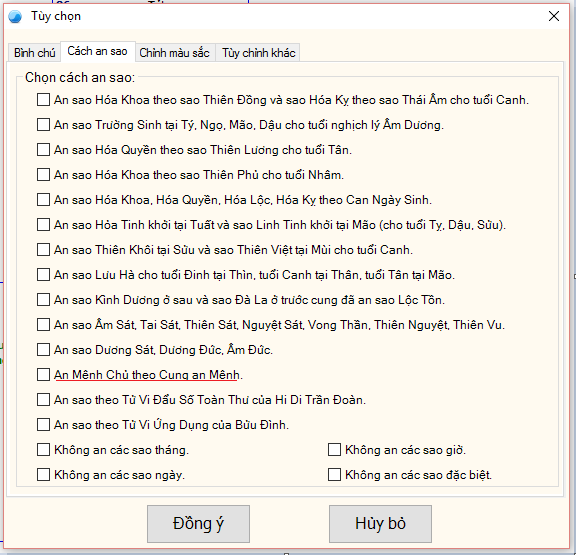Image resolution: width=576 pixels, height=555 pixels.
Task: Close the Tùy chọn dialog window
Action: coord(554,16)
